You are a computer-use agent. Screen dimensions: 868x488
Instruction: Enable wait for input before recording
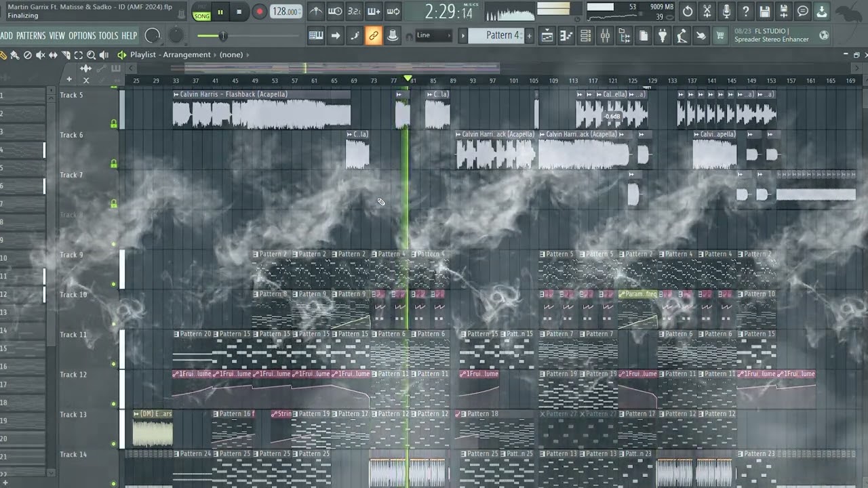[x=335, y=12]
